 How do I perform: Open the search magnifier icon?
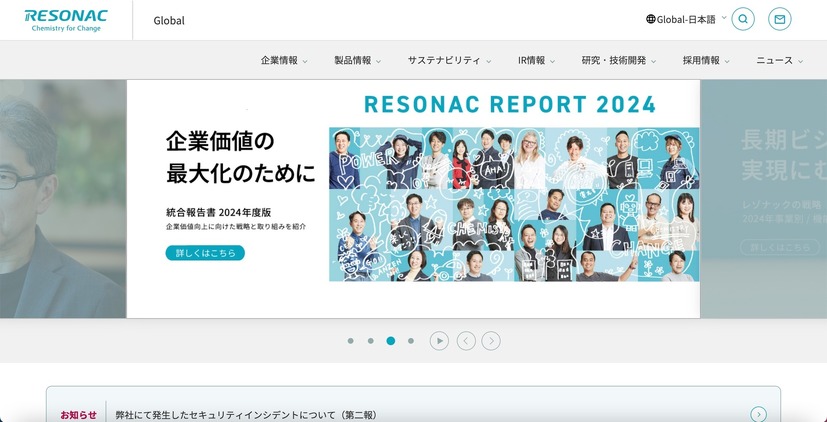pyautogui.click(x=742, y=19)
